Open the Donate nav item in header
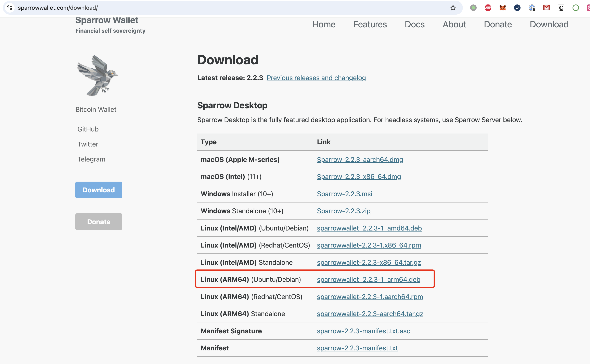 coord(498,24)
